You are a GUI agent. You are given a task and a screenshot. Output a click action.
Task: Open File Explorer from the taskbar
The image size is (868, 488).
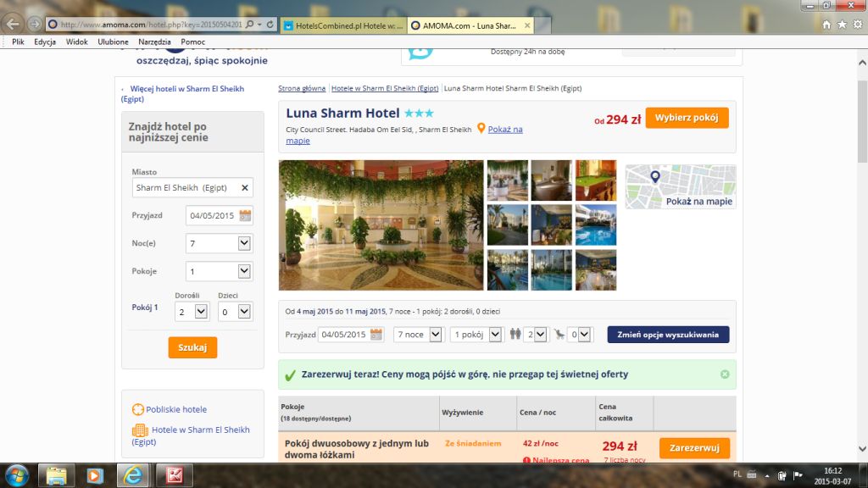56,475
